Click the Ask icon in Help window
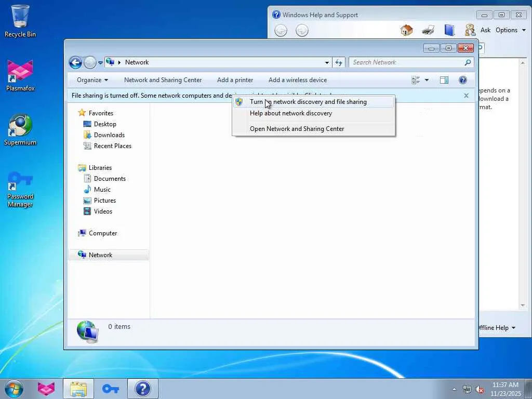 click(x=470, y=30)
